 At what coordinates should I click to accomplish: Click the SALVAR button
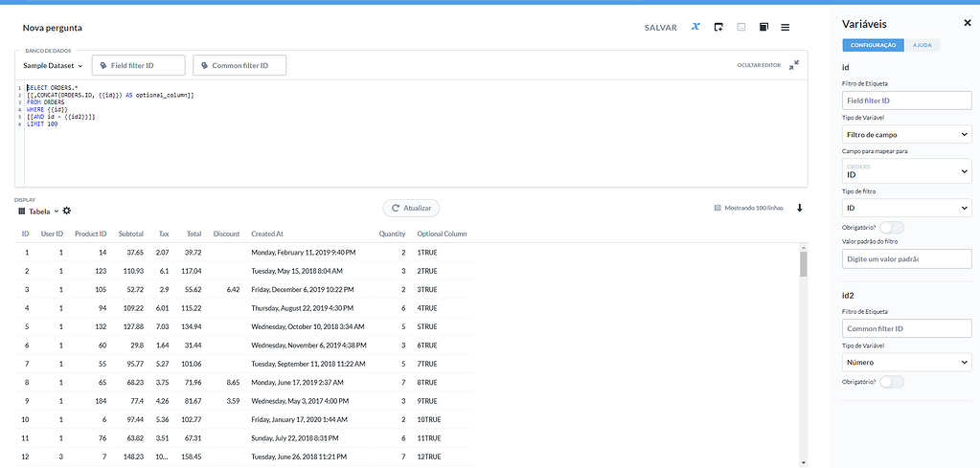pyautogui.click(x=661, y=28)
